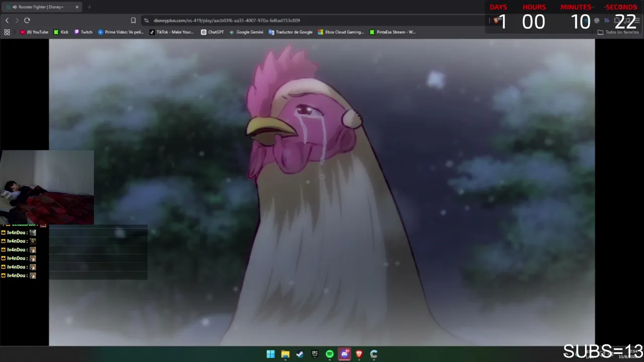The height and width of the screenshot is (362, 644).
Task: Open the YouTube bookmark
Action: pos(34,32)
